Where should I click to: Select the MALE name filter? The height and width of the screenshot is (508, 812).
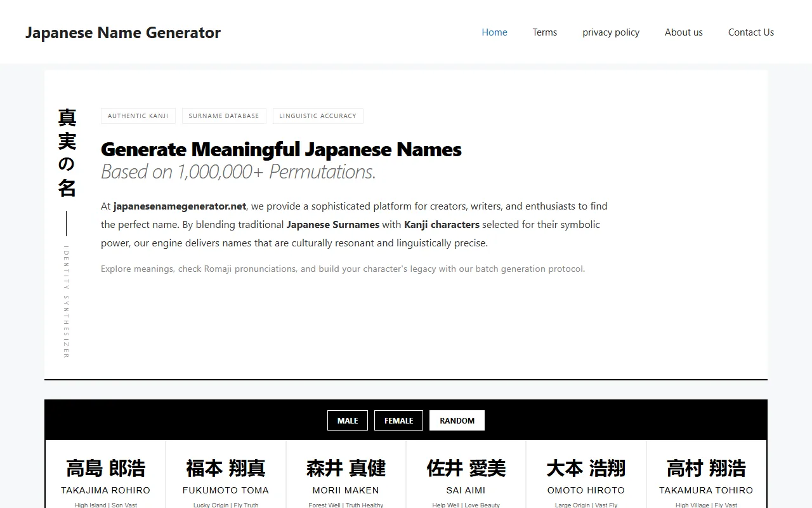click(348, 420)
